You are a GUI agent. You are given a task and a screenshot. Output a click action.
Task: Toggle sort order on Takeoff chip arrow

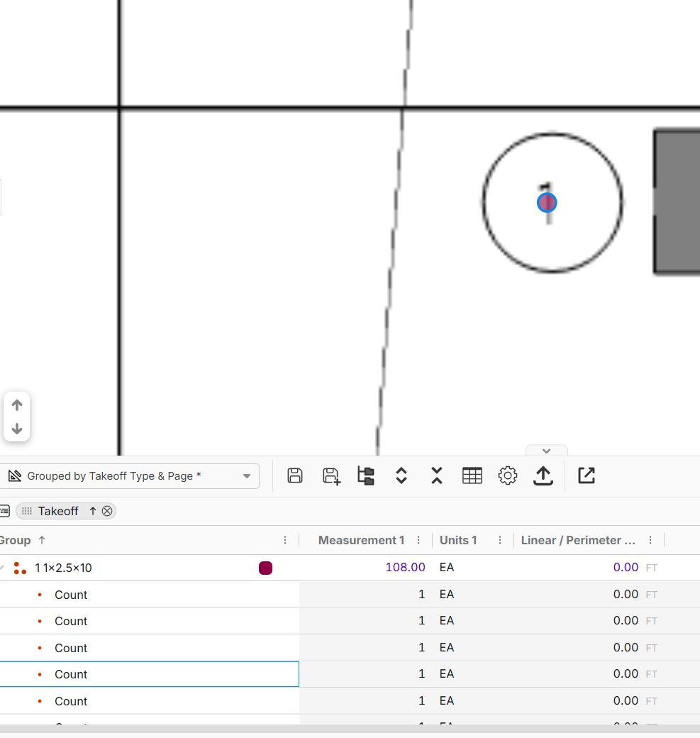point(93,511)
